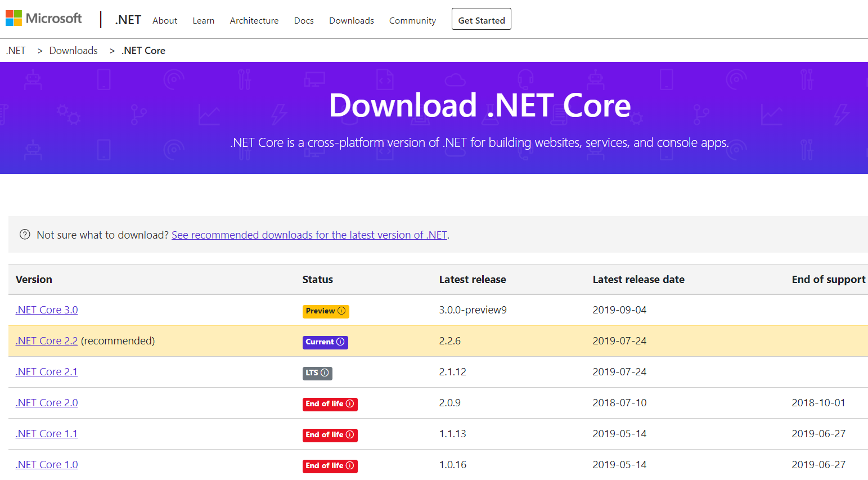Go to Architecture in the top navigation

click(x=254, y=21)
